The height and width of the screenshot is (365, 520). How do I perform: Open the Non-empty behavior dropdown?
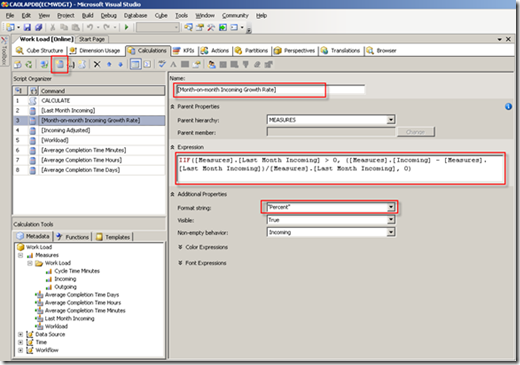(391, 232)
